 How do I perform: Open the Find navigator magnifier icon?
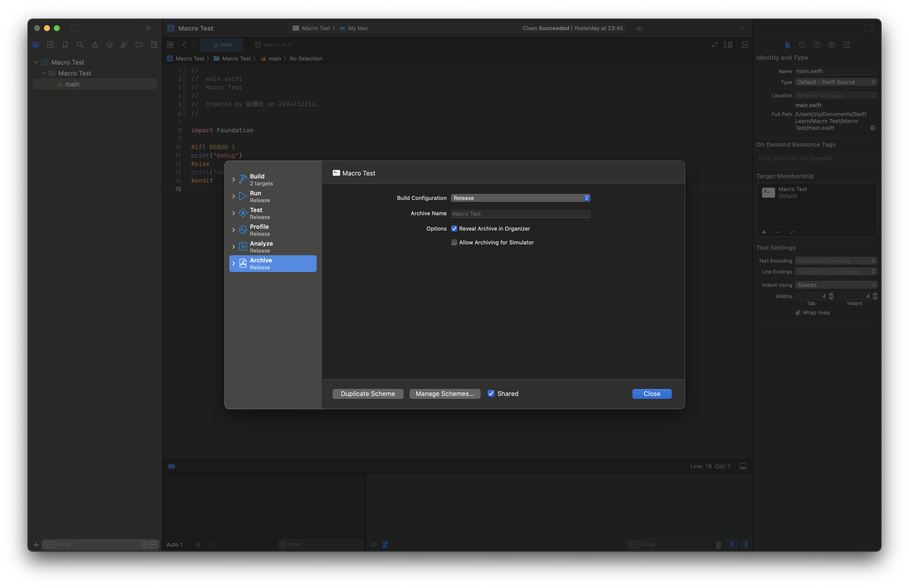(x=80, y=45)
